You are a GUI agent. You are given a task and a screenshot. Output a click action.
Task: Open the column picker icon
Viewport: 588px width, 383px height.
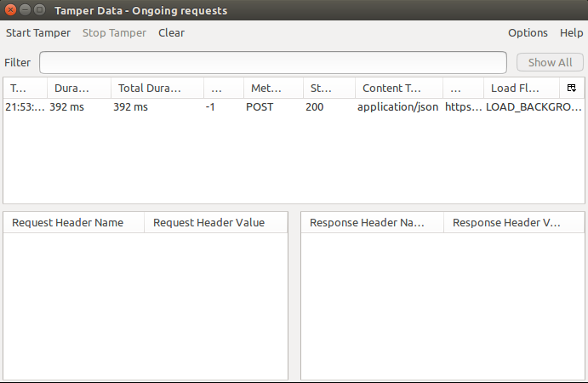click(x=572, y=88)
